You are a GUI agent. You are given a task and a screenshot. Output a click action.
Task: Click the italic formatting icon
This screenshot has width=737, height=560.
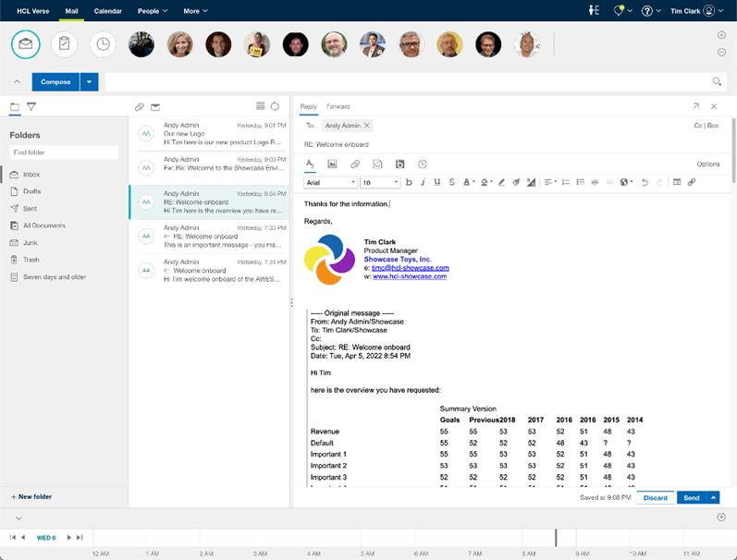click(423, 182)
